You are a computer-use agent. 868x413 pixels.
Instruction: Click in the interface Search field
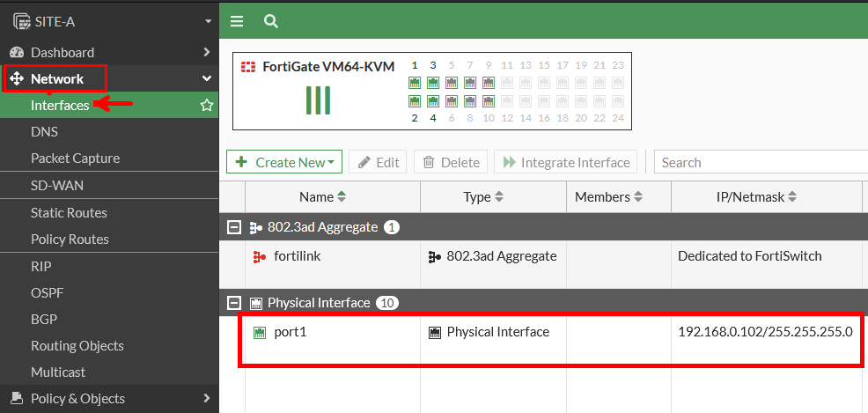tap(757, 162)
